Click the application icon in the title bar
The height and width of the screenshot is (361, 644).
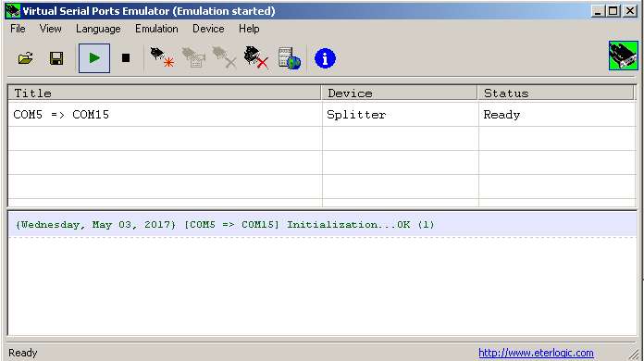tap(13, 11)
